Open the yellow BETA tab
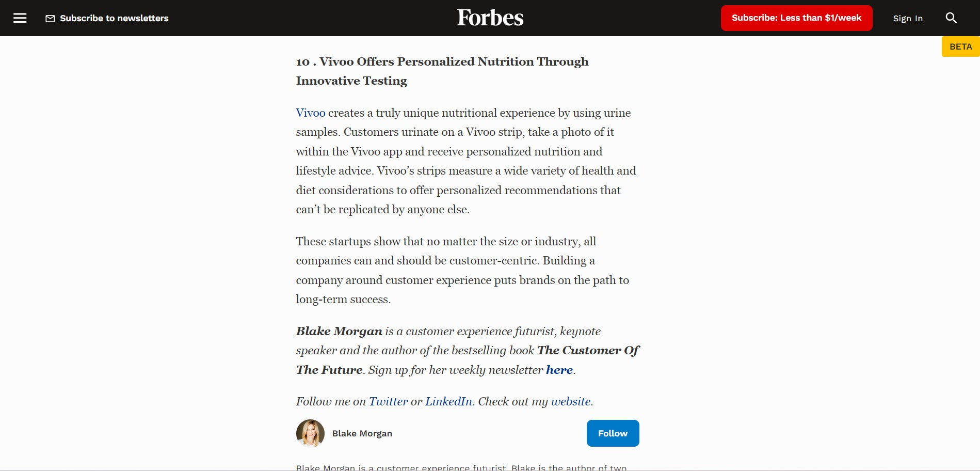Screen dimensions: 980x471 (x=960, y=46)
